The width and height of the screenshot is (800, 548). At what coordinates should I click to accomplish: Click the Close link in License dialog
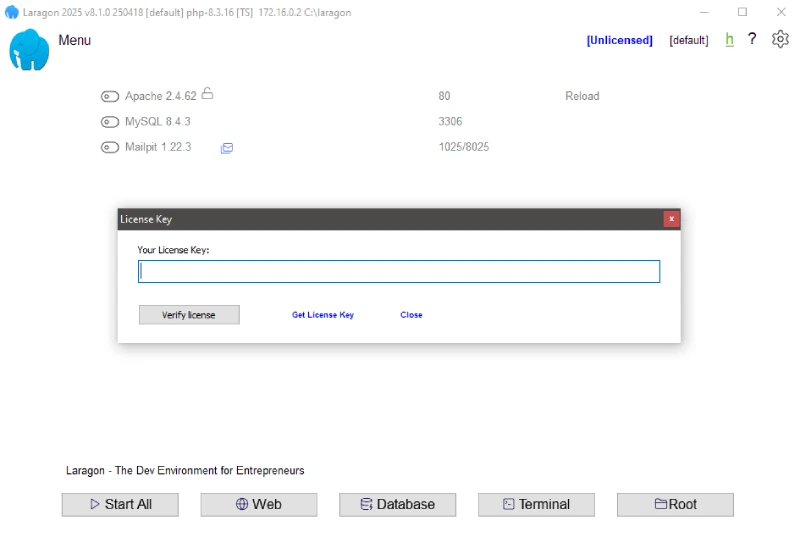[x=411, y=315]
